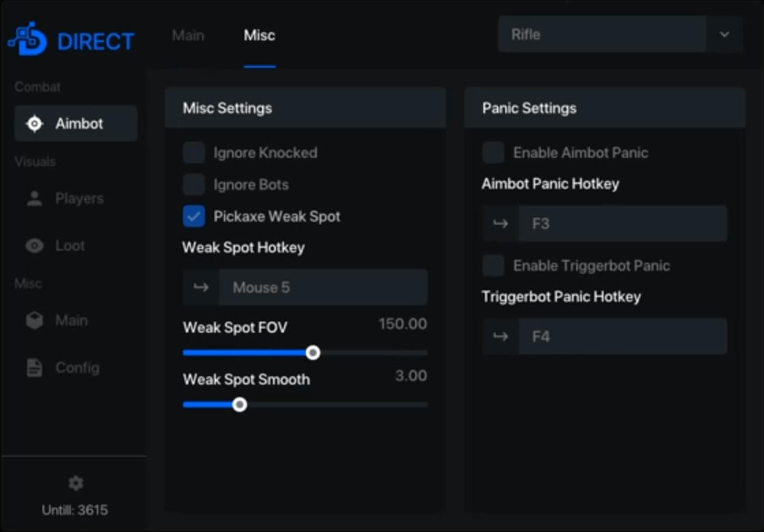Toggle the Enable Triggerbot Panic checkbox
The image size is (764, 532).
click(x=494, y=266)
